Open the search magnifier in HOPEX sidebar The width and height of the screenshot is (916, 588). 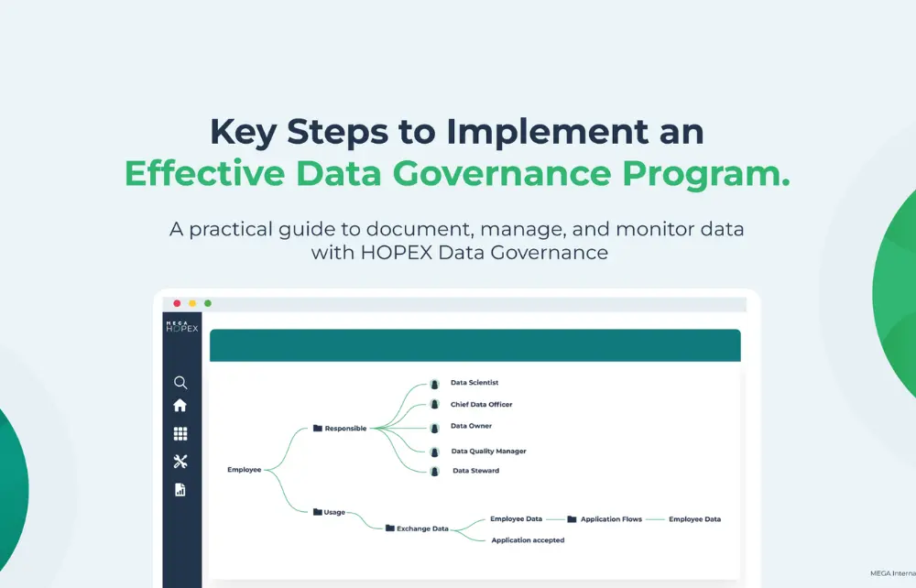tap(180, 383)
